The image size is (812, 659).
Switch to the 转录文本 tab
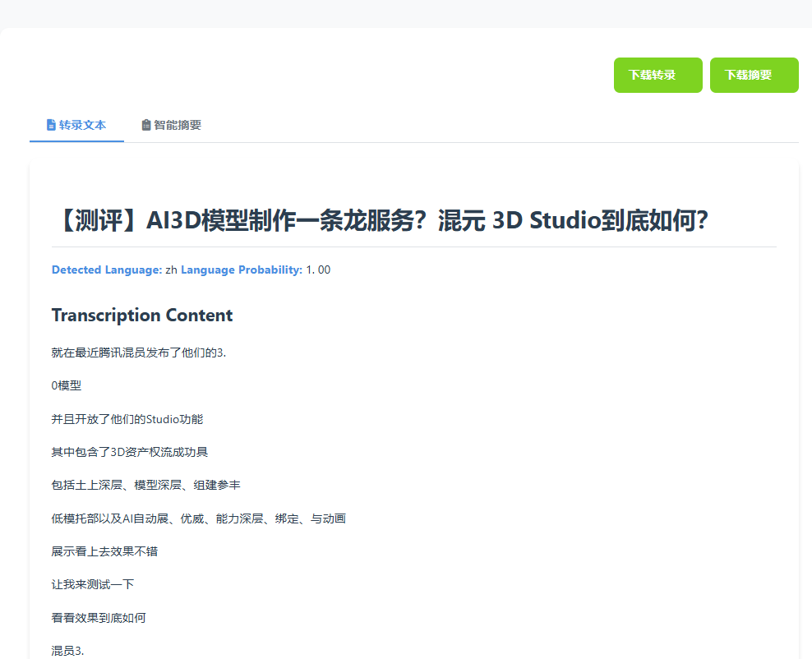click(x=76, y=125)
